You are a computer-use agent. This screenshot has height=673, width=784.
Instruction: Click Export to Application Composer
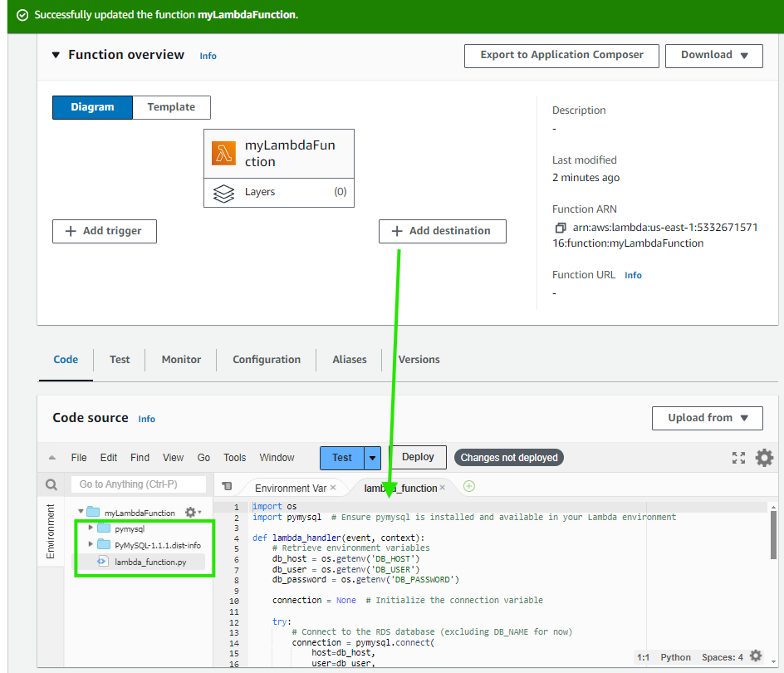561,56
